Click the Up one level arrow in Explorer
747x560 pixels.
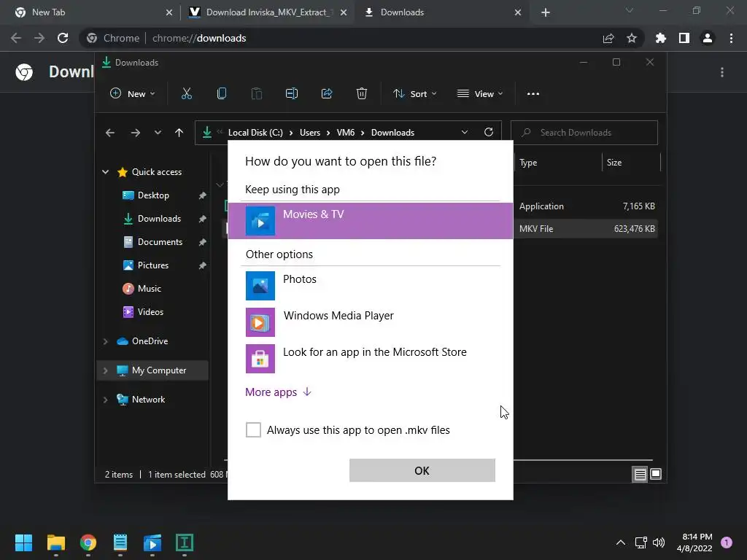click(x=179, y=133)
